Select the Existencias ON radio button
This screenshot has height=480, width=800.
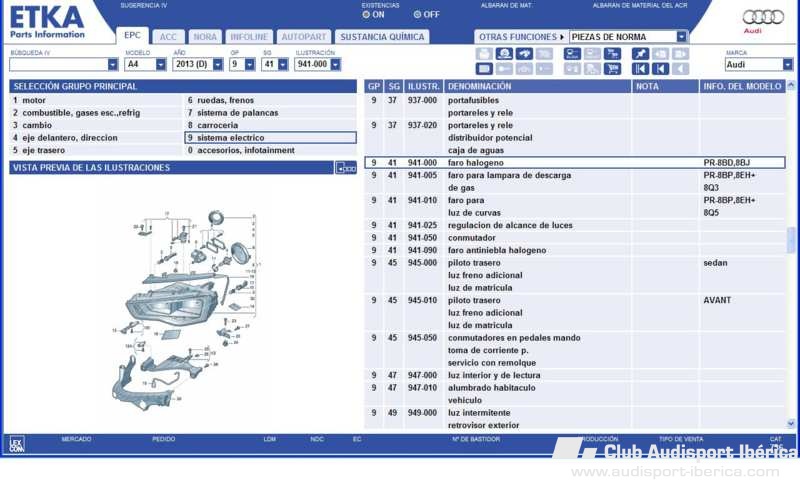pyautogui.click(x=366, y=15)
